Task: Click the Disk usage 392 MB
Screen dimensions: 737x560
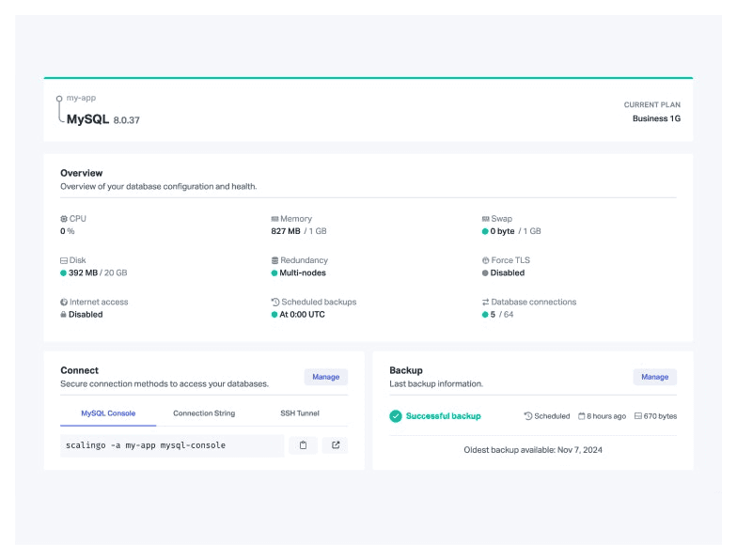Action: (83, 272)
